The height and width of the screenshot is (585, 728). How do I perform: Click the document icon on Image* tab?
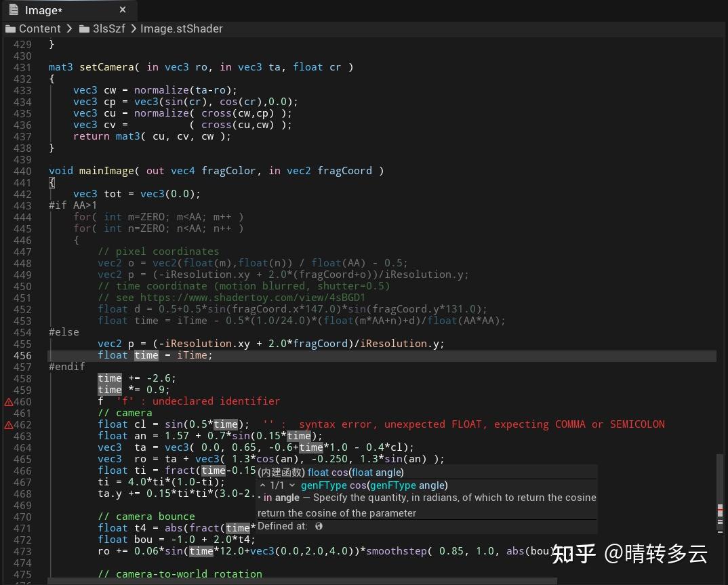click(14, 9)
